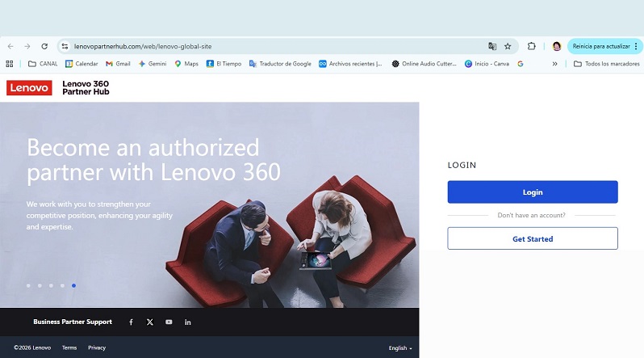Bookmark page with the star icon

[x=508, y=47]
